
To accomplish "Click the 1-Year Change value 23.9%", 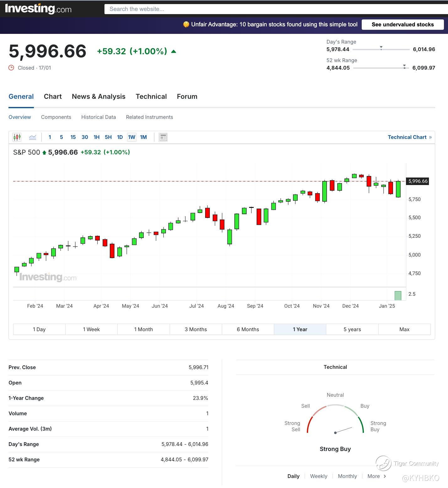I will 200,398.
